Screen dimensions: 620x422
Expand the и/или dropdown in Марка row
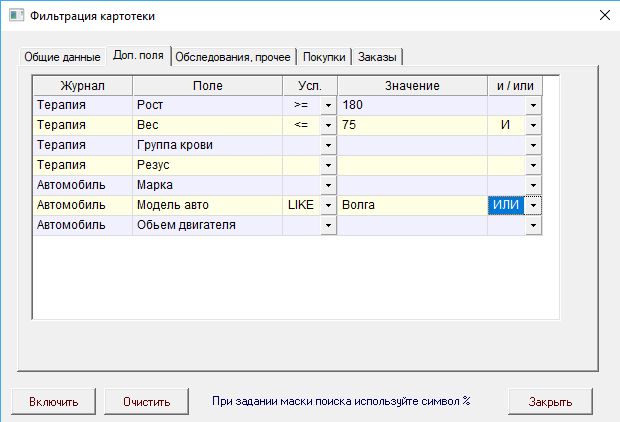(x=533, y=185)
